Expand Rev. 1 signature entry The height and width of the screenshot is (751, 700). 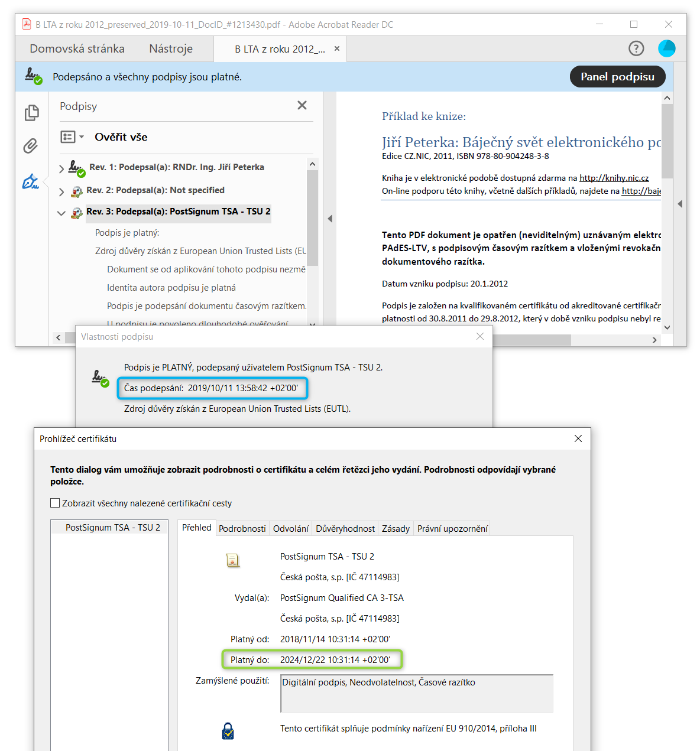61,169
